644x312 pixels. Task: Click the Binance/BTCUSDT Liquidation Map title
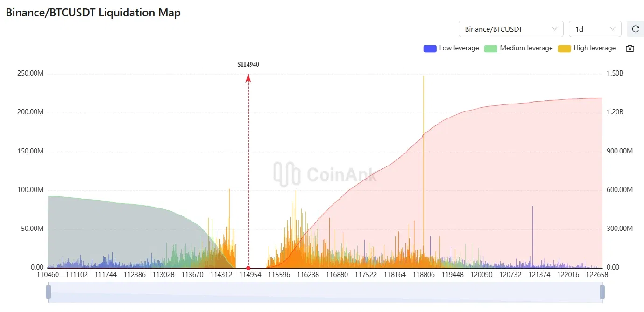[93, 13]
